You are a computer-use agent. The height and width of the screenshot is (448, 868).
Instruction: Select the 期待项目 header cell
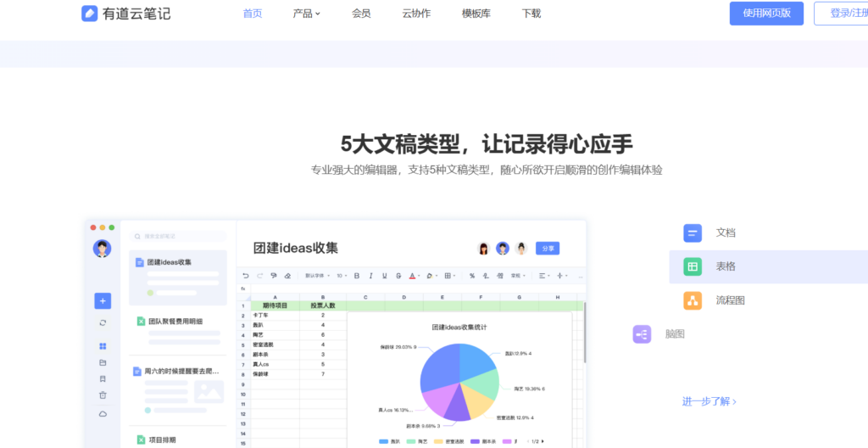point(275,305)
